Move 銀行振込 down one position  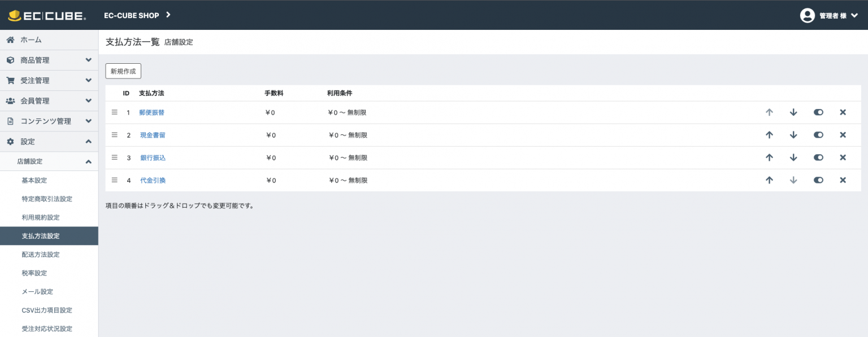click(x=793, y=157)
